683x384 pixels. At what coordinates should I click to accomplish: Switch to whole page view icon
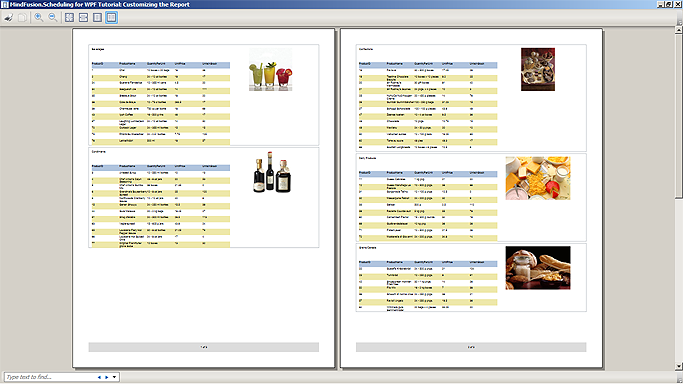pos(97,17)
